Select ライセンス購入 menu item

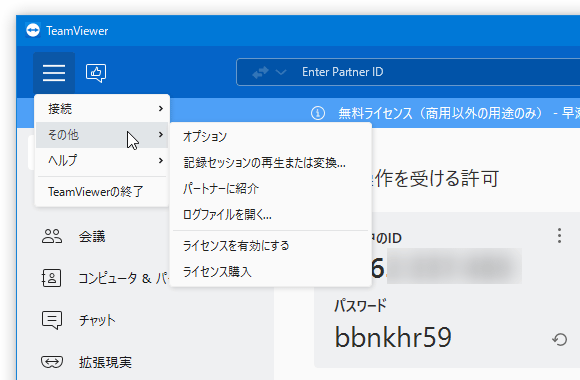[x=271, y=272]
